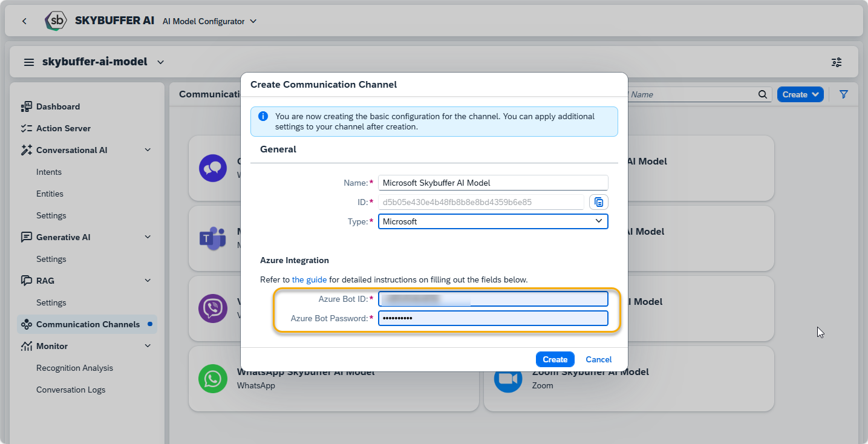Copy the channel ID with copy icon
This screenshot has width=868, height=444.
pos(599,202)
